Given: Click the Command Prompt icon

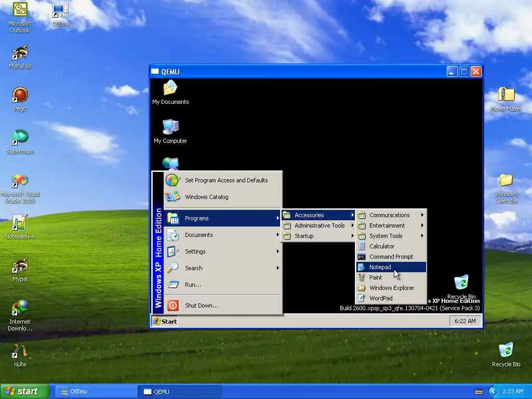Looking at the screenshot, I should click(x=362, y=257).
